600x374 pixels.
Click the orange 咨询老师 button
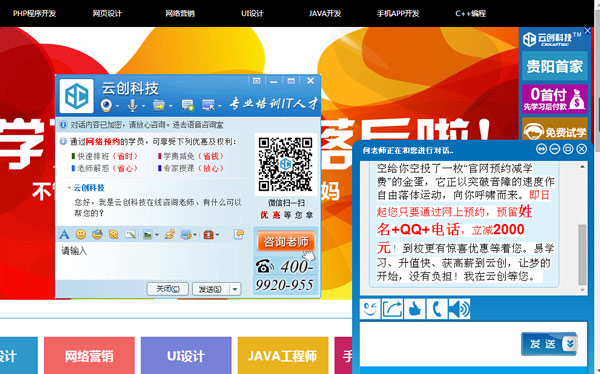point(286,242)
